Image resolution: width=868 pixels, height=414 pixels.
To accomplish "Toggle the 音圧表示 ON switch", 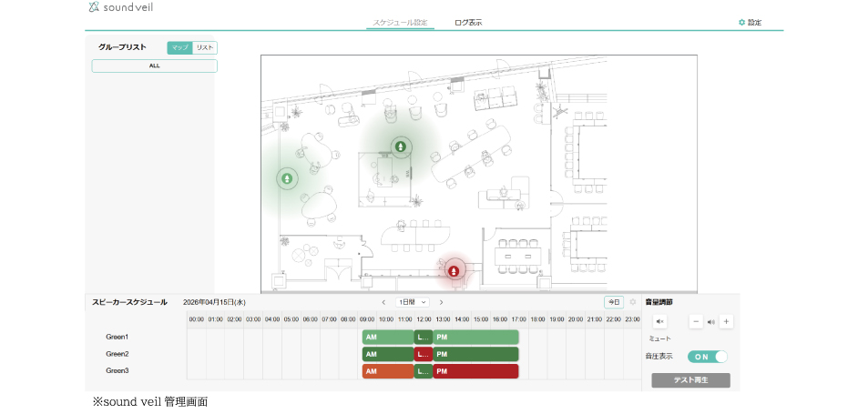I will click(x=708, y=357).
